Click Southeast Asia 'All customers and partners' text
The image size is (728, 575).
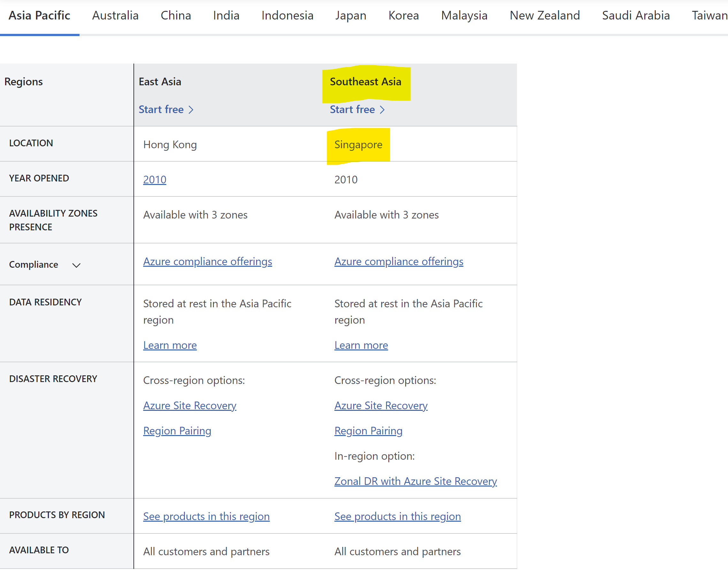pos(397,551)
